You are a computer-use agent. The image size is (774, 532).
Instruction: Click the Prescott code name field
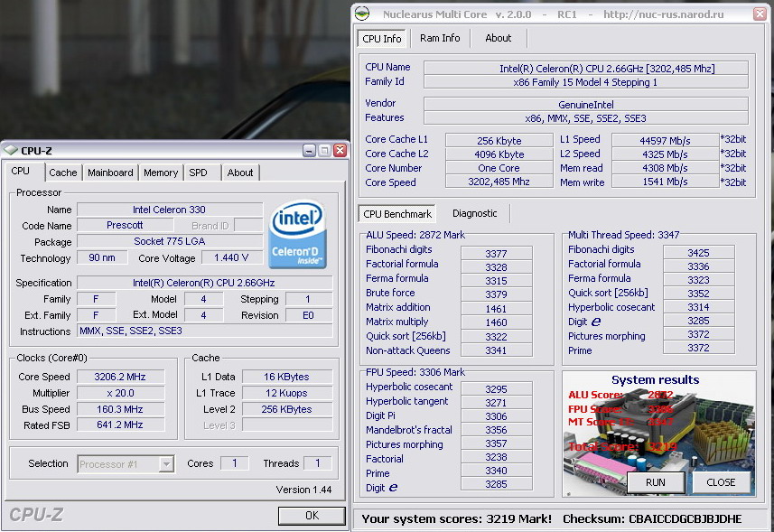point(125,225)
